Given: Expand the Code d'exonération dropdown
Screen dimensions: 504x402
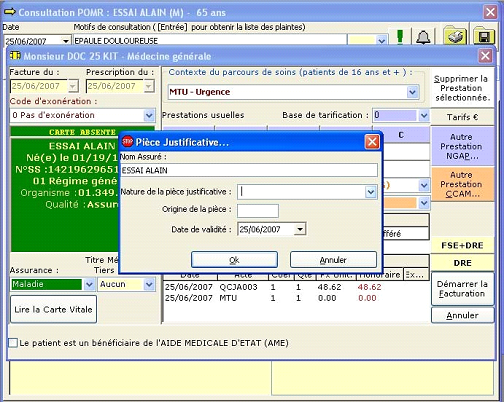Looking at the screenshot, I should click(x=149, y=115).
